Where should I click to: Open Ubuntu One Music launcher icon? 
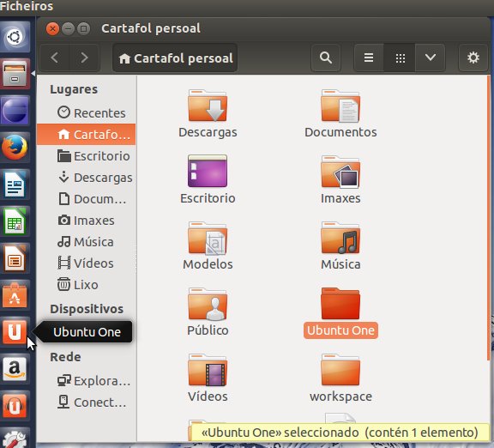[x=15, y=405]
